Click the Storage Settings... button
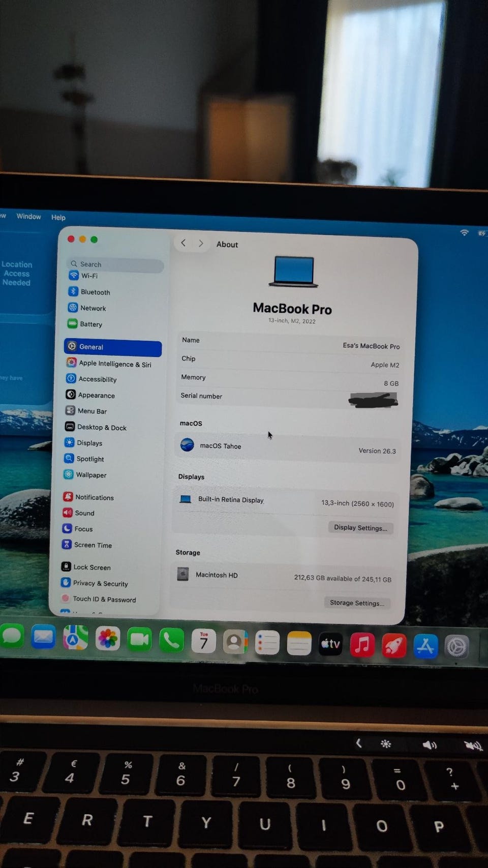488x868 pixels. (357, 603)
